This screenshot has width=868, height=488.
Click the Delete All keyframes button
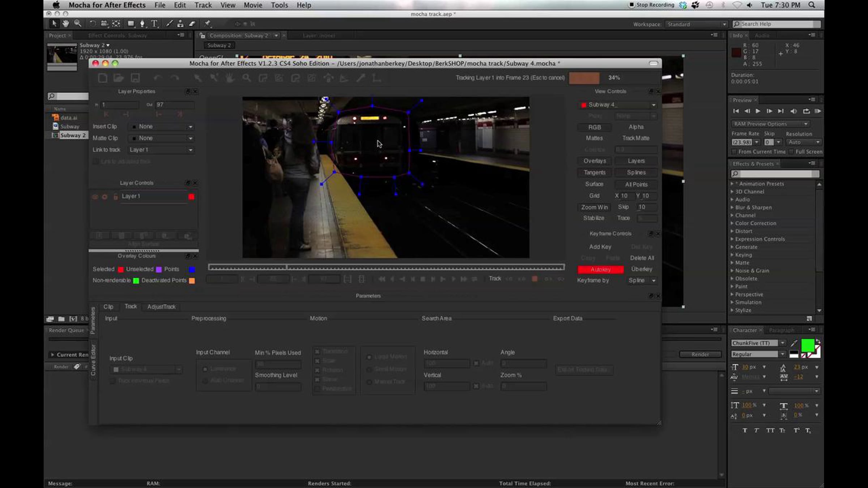pos(642,258)
